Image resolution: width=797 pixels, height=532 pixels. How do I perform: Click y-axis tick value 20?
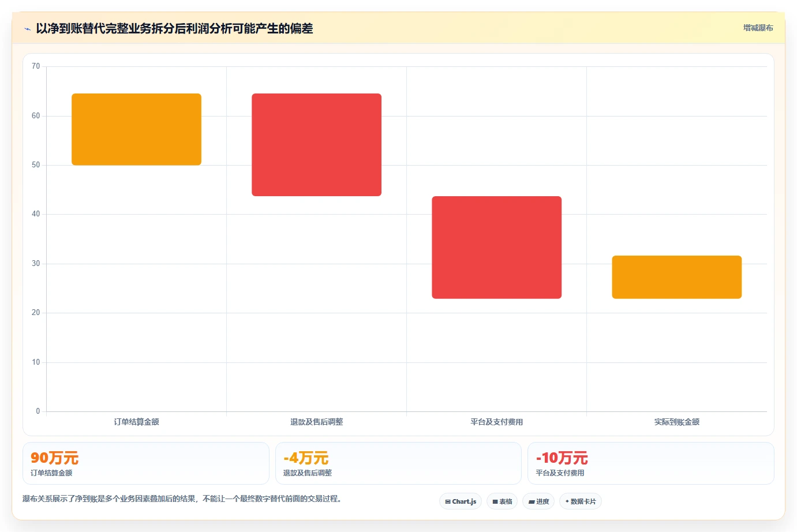click(36, 313)
